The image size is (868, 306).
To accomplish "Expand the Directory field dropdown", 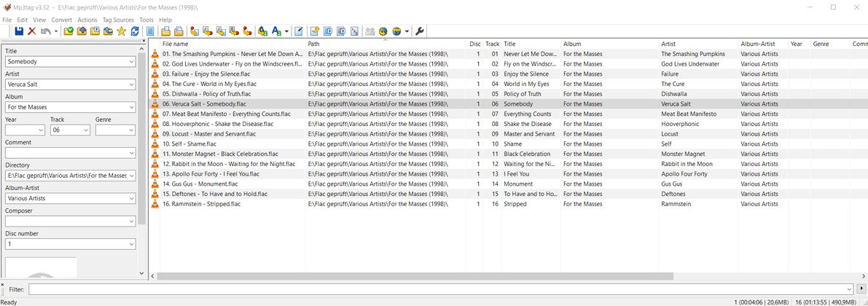I will point(131,176).
